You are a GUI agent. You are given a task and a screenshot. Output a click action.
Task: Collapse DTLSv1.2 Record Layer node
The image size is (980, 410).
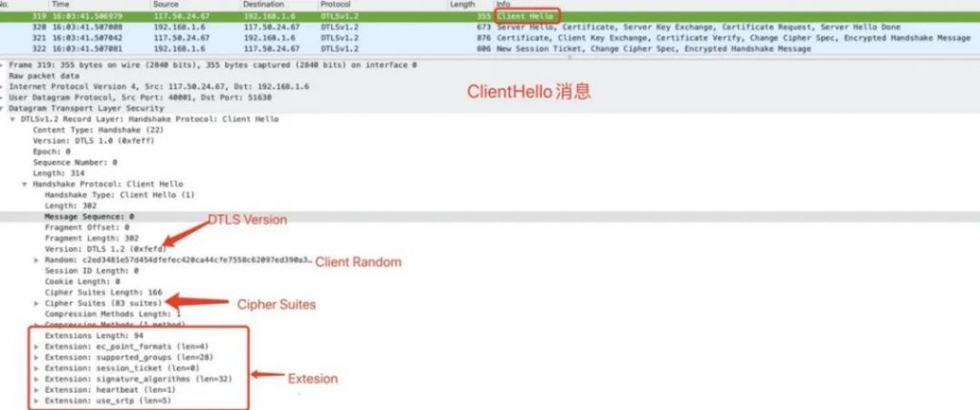[13, 119]
